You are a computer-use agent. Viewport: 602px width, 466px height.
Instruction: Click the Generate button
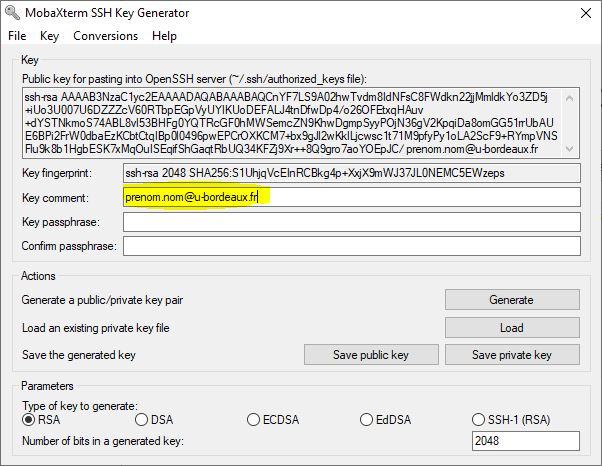[512, 300]
